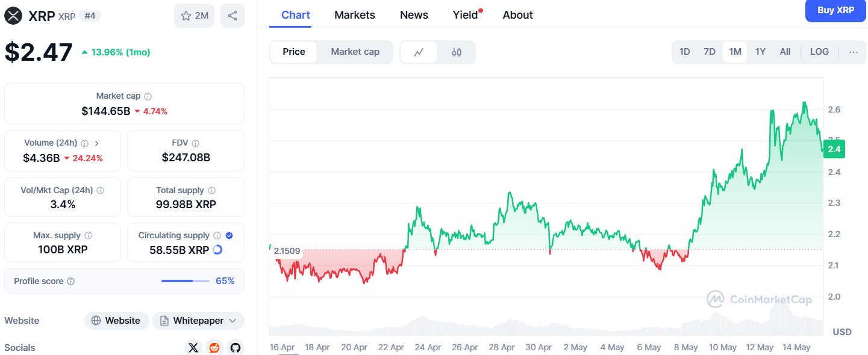Switch chart to Market cap
This screenshot has width=868, height=355.
point(355,52)
